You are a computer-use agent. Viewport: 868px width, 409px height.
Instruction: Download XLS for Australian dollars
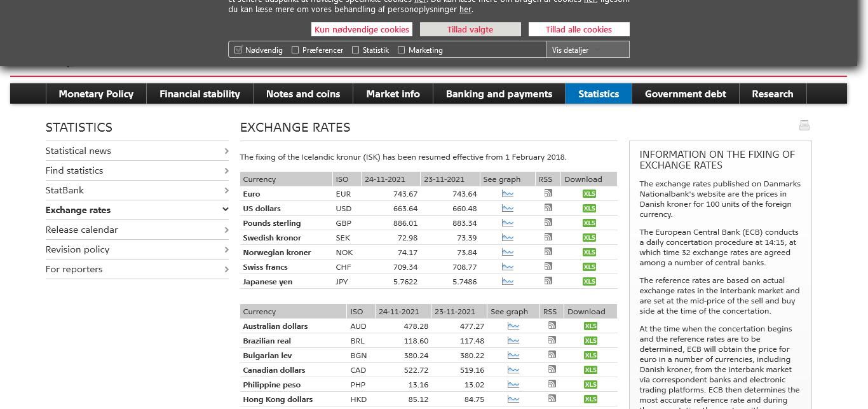tap(590, 326)
